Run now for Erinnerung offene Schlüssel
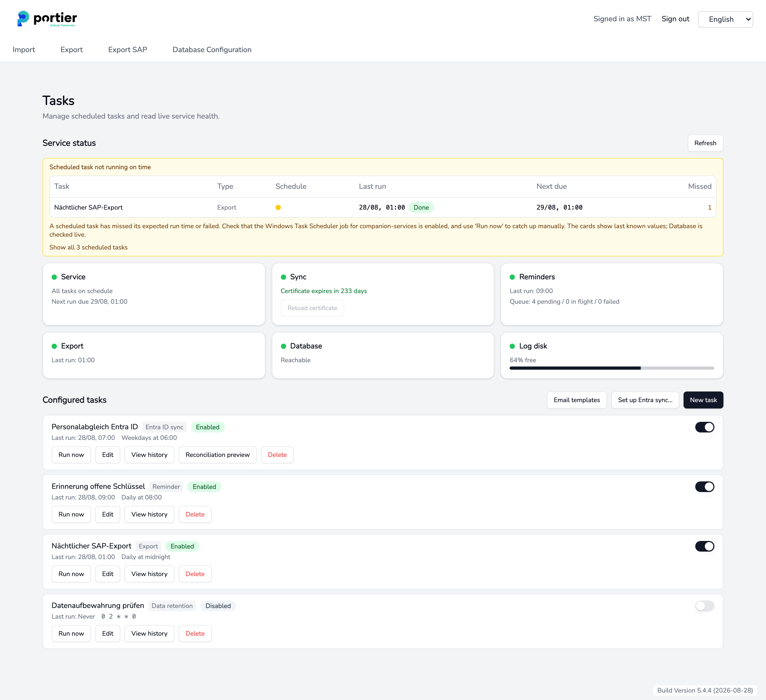 pyautogui.click(x=71, y=515)
